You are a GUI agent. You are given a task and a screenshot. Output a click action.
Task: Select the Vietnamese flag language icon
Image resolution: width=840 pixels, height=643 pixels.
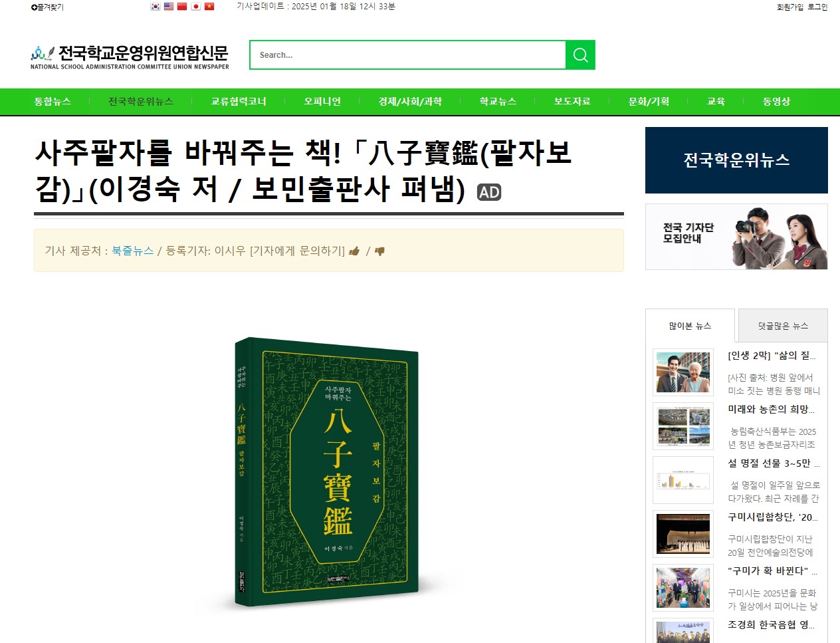[x=209, y=6]
